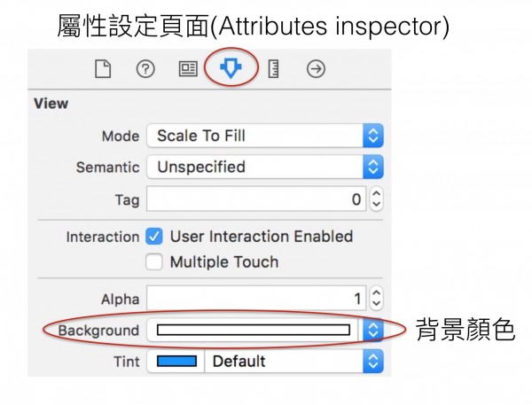Screen dimensions: 532x405
Task: Decrement the Alpha stepper down arrow
Action: (376, 304)
